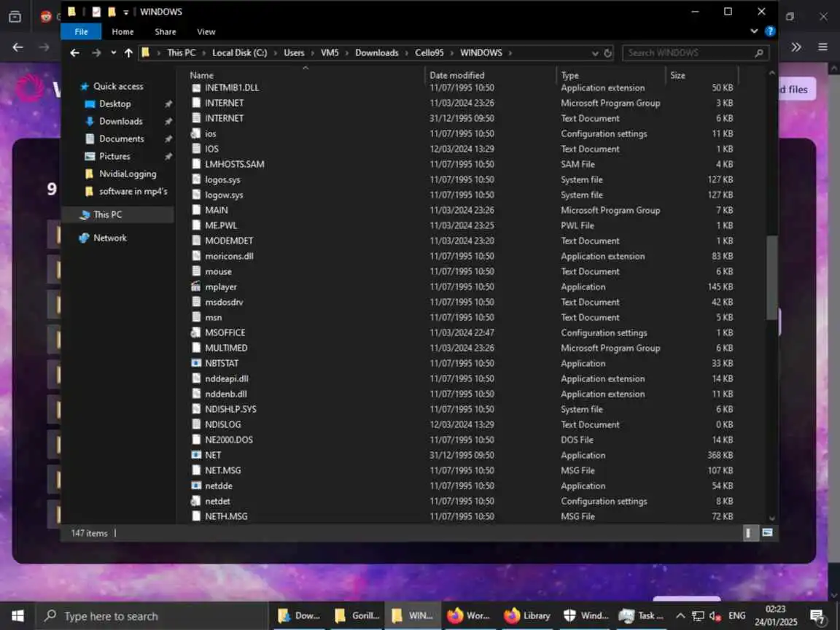This screenshot has height=630, width=840.
Task: Select the LMHOSTS.SAM file
Action: (x=234, y=165)
